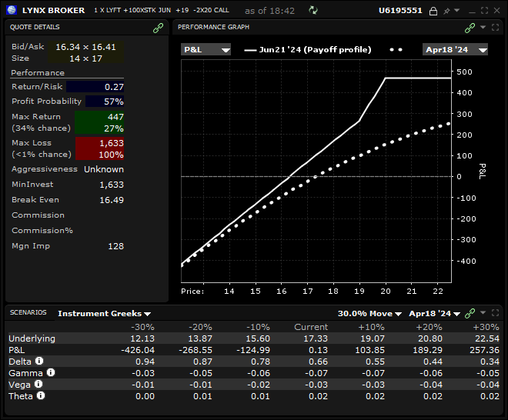Click the link chain icon in Performance Graph
Image resolution: width=508 pixels, height=420 pixels.
tap(470, 27)
